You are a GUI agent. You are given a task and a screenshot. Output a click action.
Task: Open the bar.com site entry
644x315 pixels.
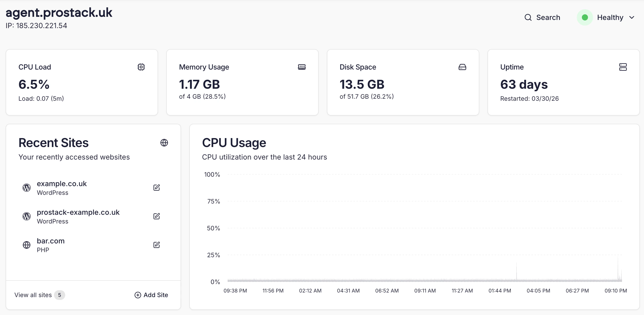coord(93,245)
